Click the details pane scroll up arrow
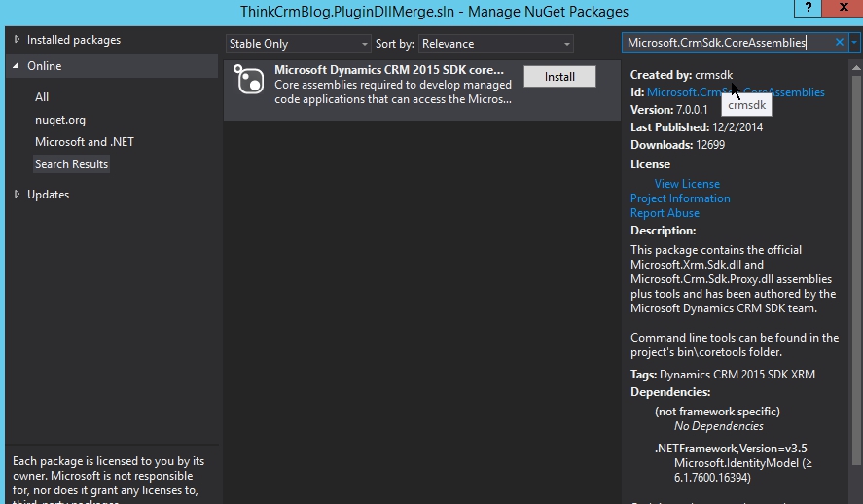Image resolution: width=863 pixels, height=504 pixels. pos(856,68)
